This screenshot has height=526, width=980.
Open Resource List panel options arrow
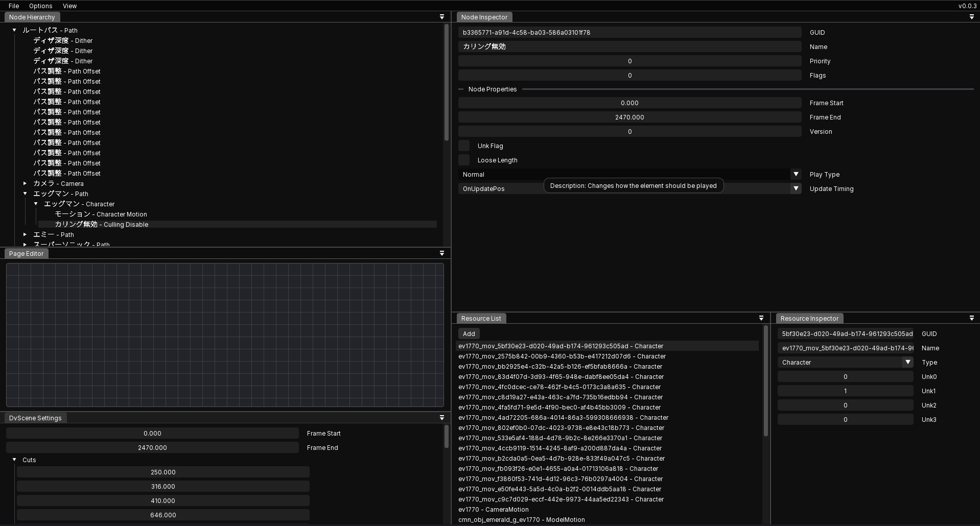point(761,318)
